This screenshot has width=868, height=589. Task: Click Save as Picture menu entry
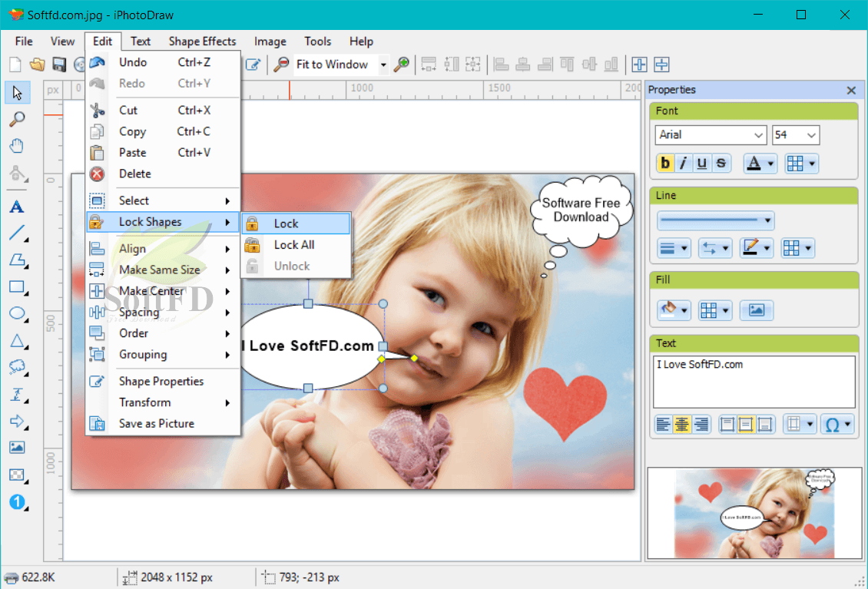pyautogui.click(x=163, y=423)
